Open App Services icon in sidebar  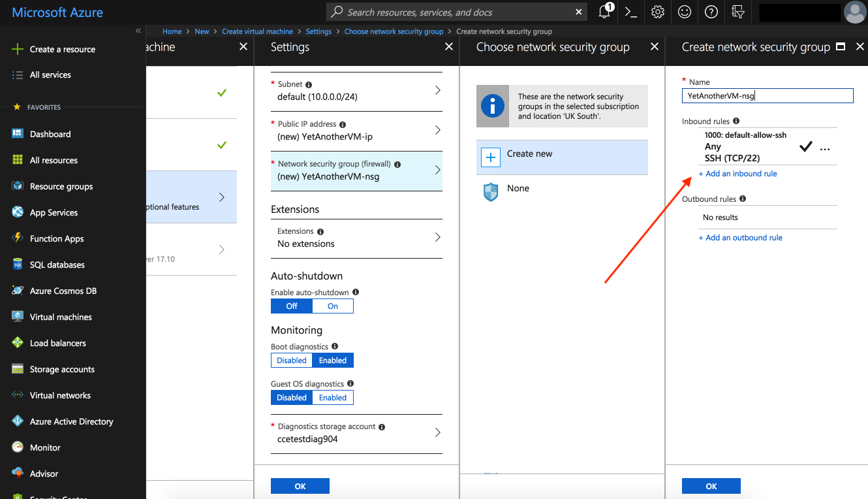[x=18, y=212]
